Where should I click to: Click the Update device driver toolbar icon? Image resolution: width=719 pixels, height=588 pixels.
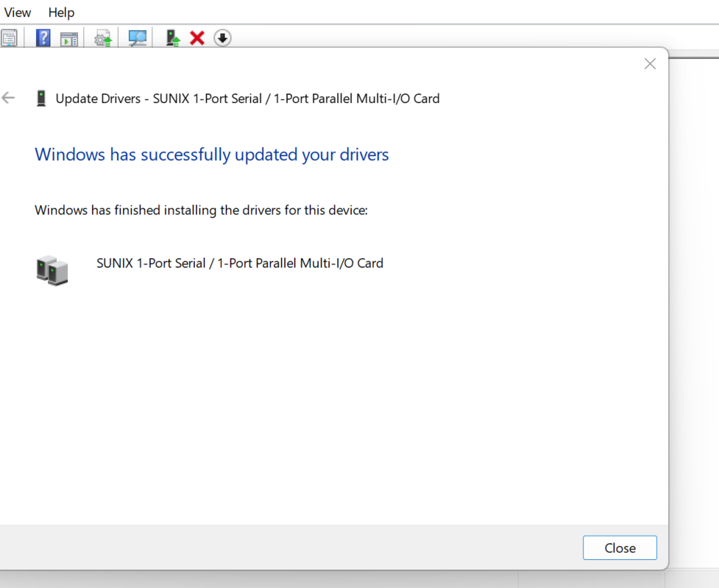[x=103, y=38]
